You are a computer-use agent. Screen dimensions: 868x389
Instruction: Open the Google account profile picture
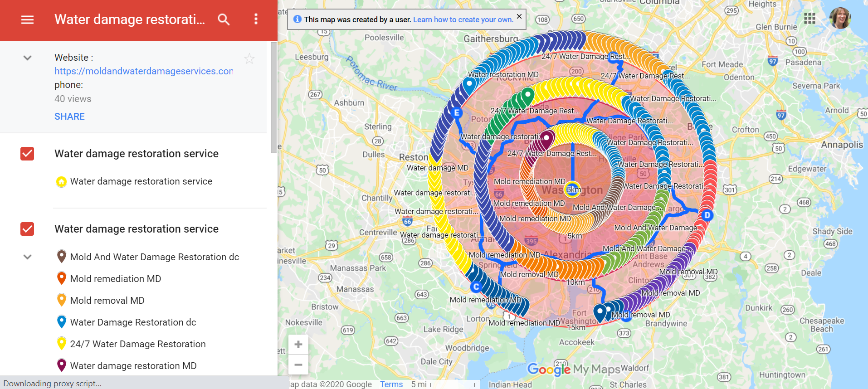[x=840, y=18]
